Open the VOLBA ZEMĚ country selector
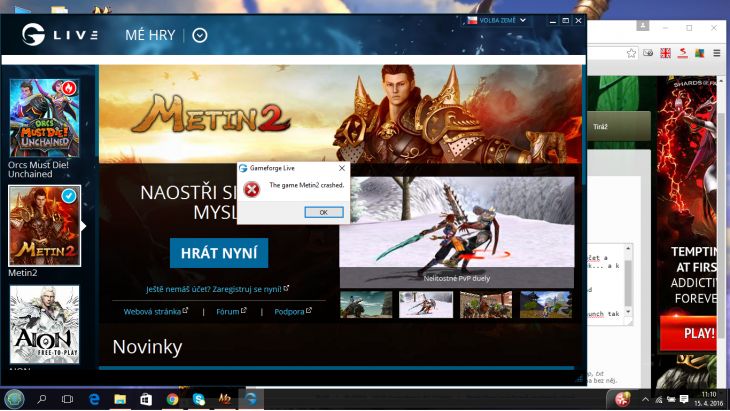The width and height of the screenshot is (730, 411). [x=497, y=20]
